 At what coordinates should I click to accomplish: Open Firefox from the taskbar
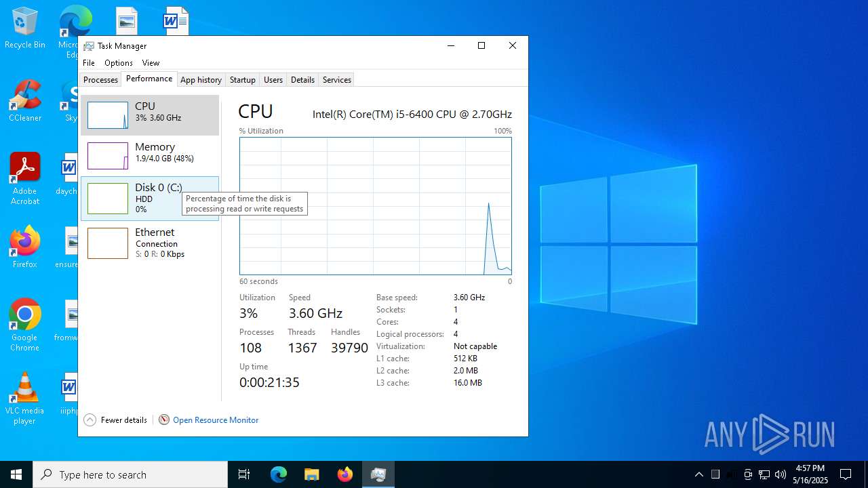tap(345, 474)
